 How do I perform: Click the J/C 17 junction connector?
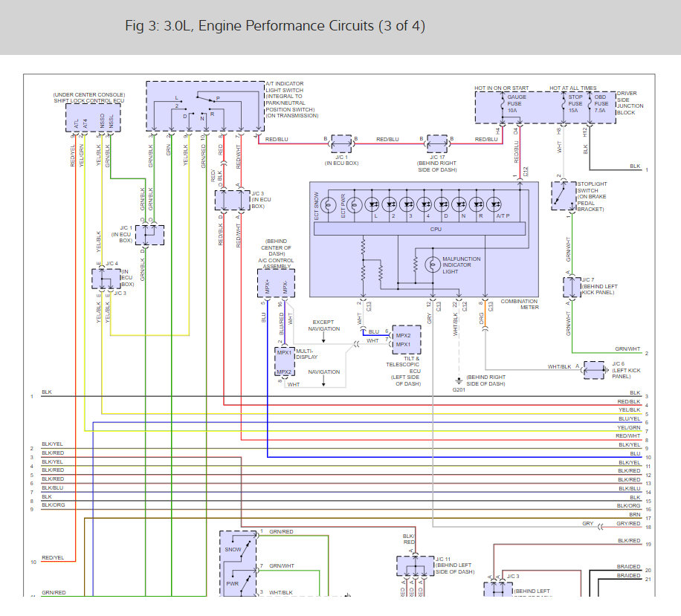pos(438,141)
